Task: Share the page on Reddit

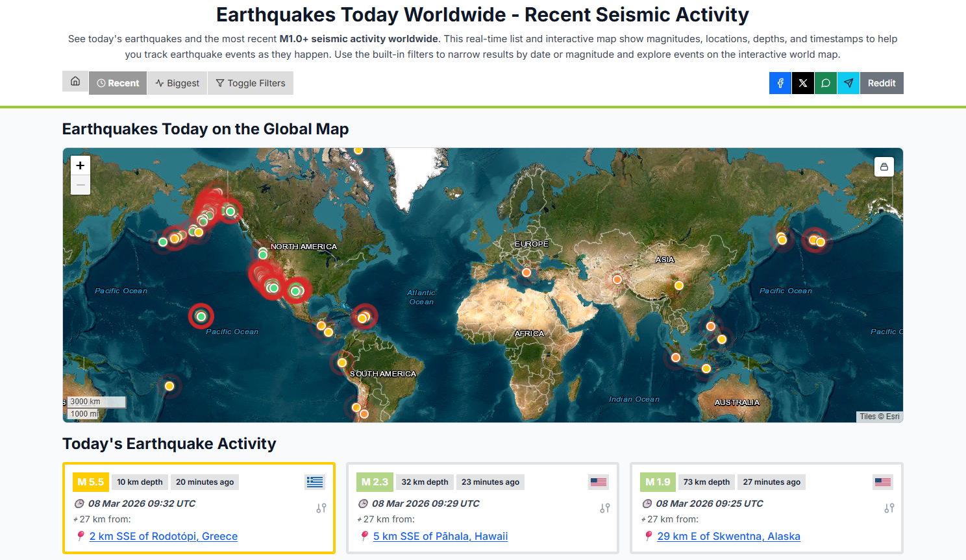Action: click(x=882, y=83)
